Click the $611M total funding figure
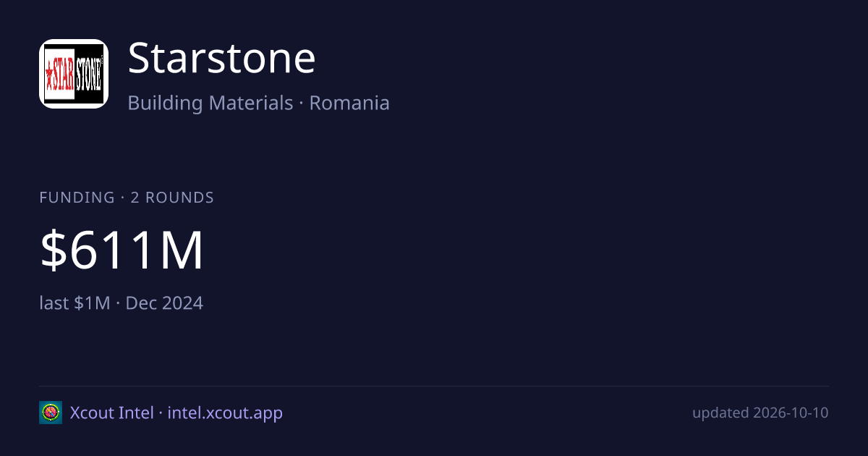 coord(122,250)
